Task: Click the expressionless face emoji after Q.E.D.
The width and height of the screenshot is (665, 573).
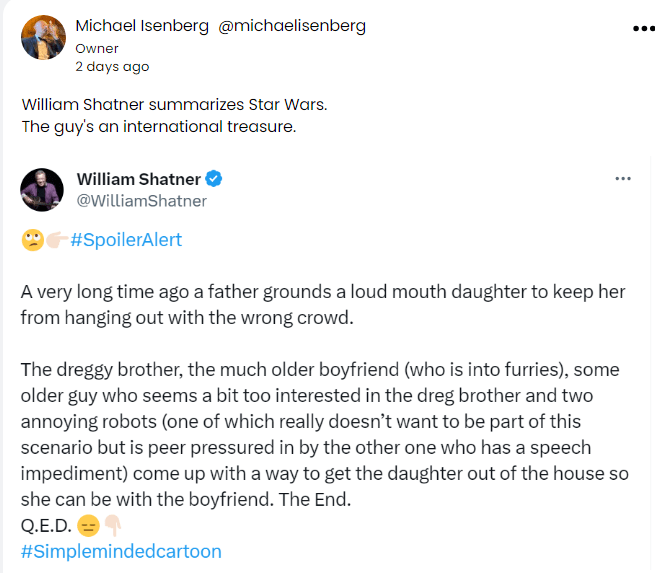Action: [88, 526]
